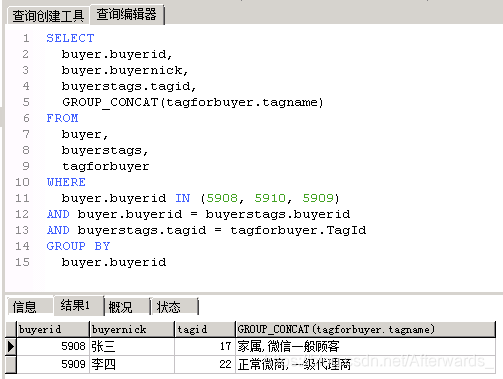Click tagforbuyer on line 9

click(106, 166)
